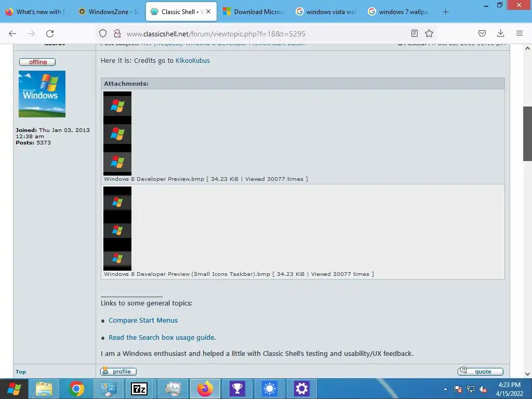This screenshot has height=399, width=532.
Task: Open the KikooKubus credit link
Action: pyautogui.click(x=192, y=61)
